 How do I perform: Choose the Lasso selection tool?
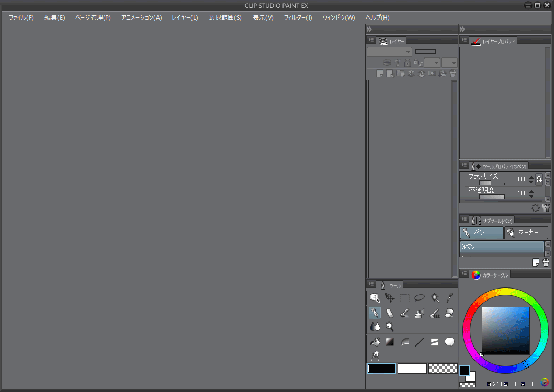(x=420, y=298)
